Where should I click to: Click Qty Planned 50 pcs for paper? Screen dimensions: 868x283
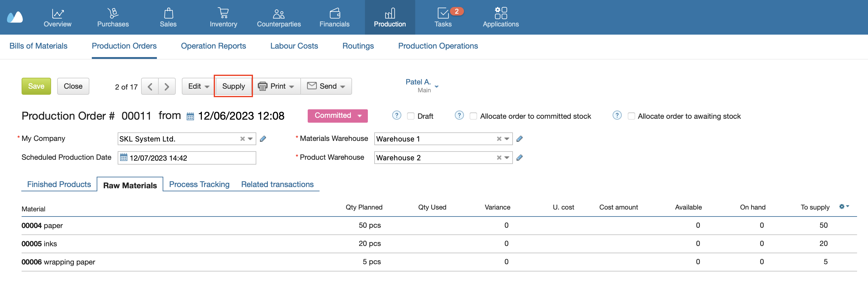click(370, 225)
